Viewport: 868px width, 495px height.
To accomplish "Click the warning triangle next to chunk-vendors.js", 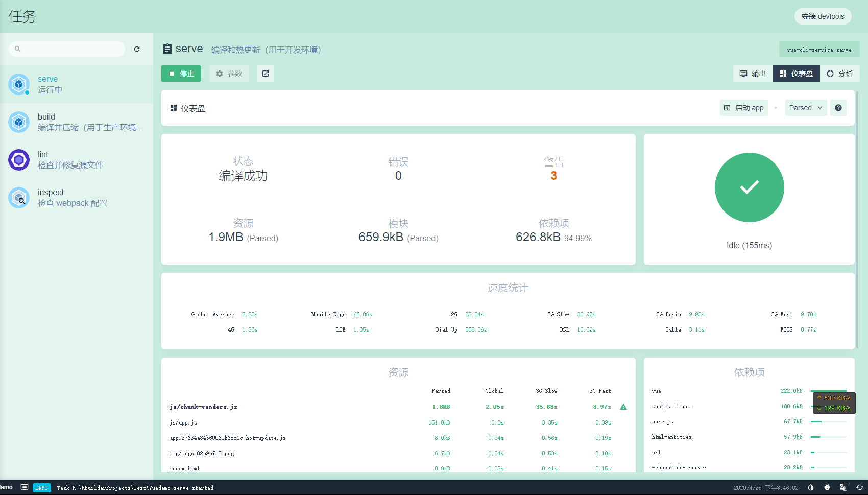I will point(623,407).
